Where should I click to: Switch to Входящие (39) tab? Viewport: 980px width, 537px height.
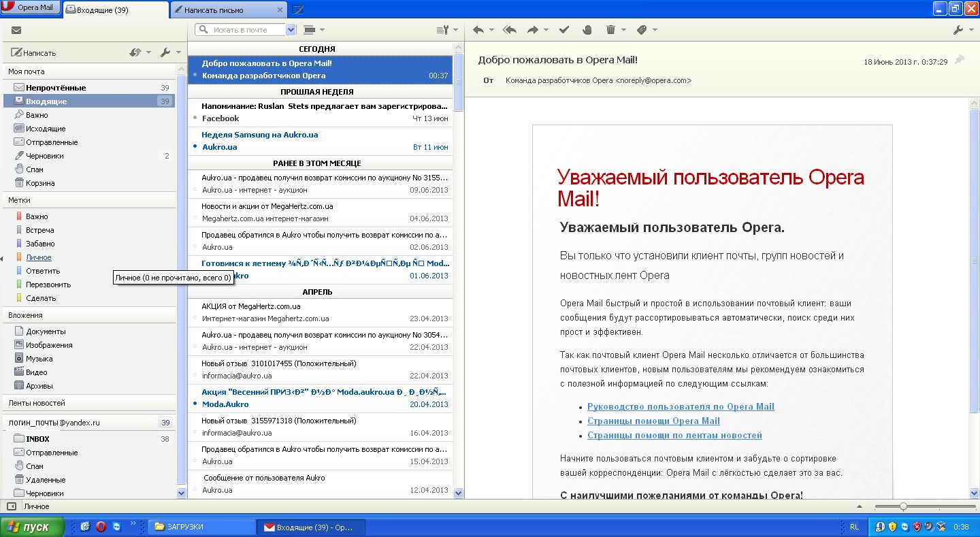[x=116, y=10]
